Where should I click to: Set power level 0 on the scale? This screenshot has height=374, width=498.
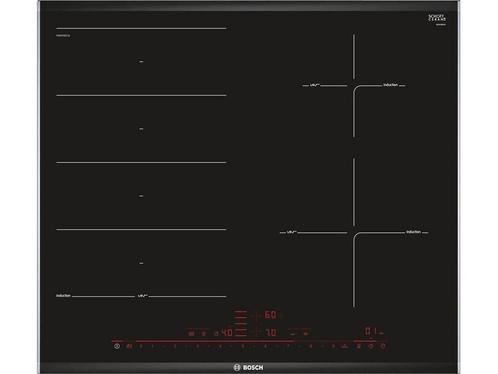pyautogui.click(x=141, y=346)
